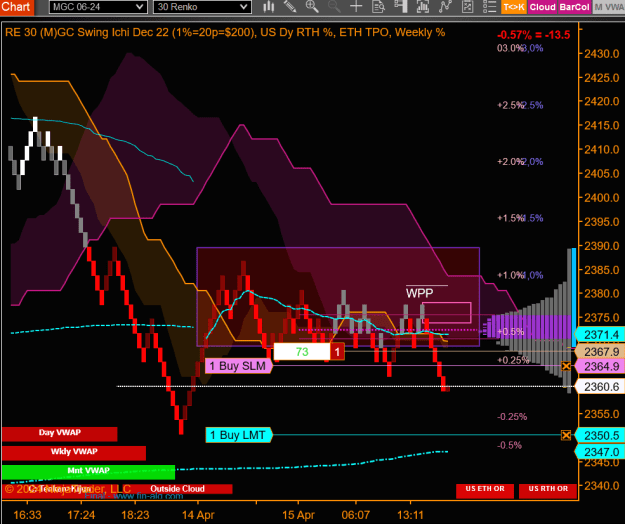Click the -0.57% = -13.5 readout
Viewport: 625px width, 524px height.
coord(533,35)
